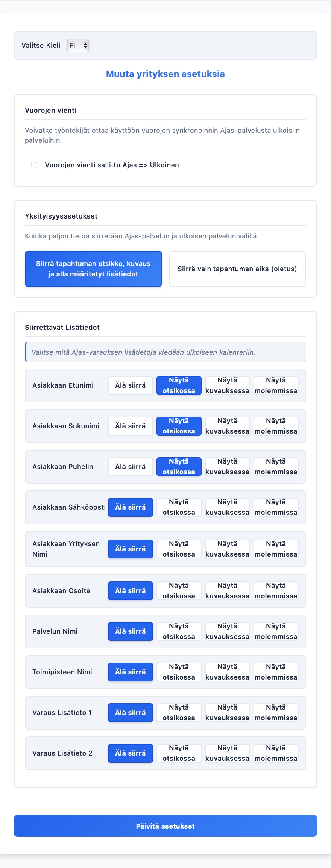This screenshot has width=331, height=868.
Task: Enable Vuorojen vienti sallittu checkbox
Action: (34, 165)
